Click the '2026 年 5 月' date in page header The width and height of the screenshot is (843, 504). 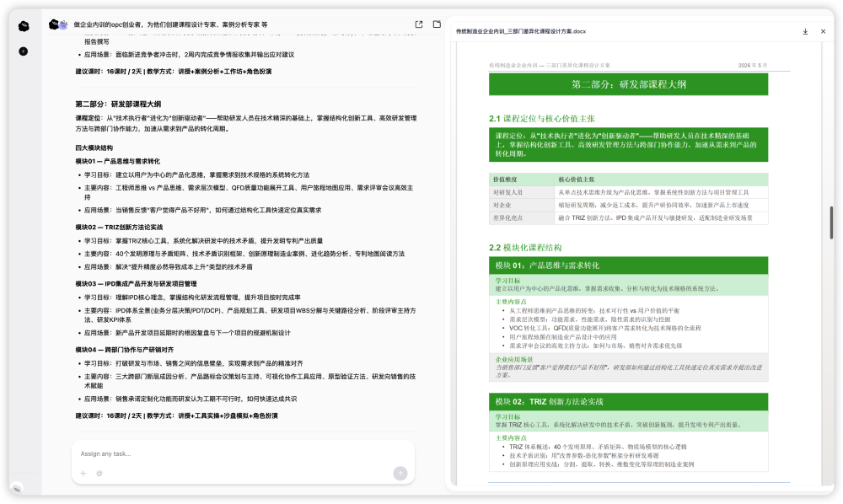[x=753, y=66]
